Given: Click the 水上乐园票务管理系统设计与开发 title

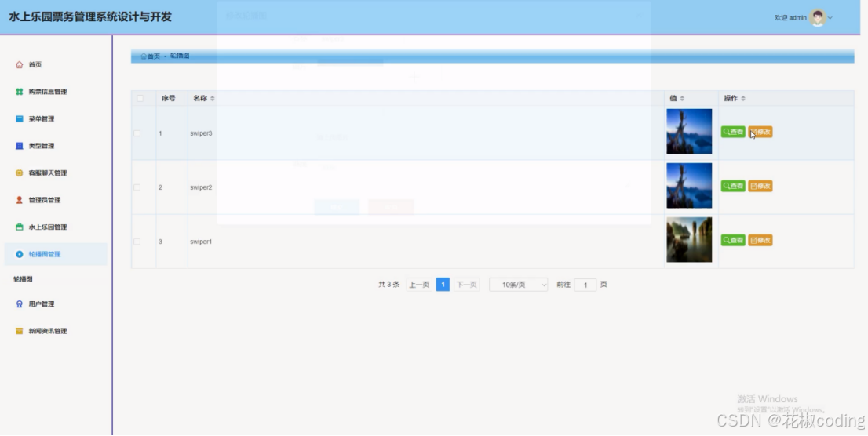Looking at the screenshot, I should [90, 17].
